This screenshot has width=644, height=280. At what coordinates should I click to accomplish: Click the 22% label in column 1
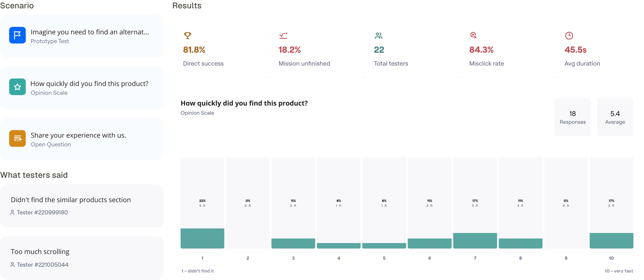coord(202,201)
